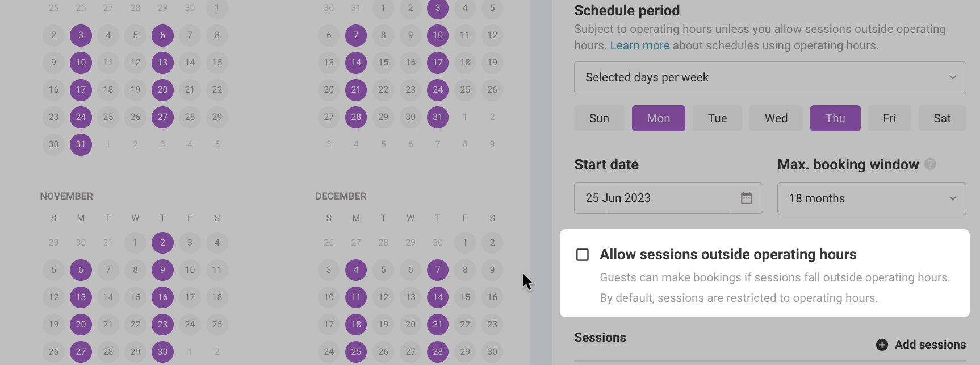Enable Allow sessions outside operating hours checkbox
980x365 pixels.
pos(583,255)
